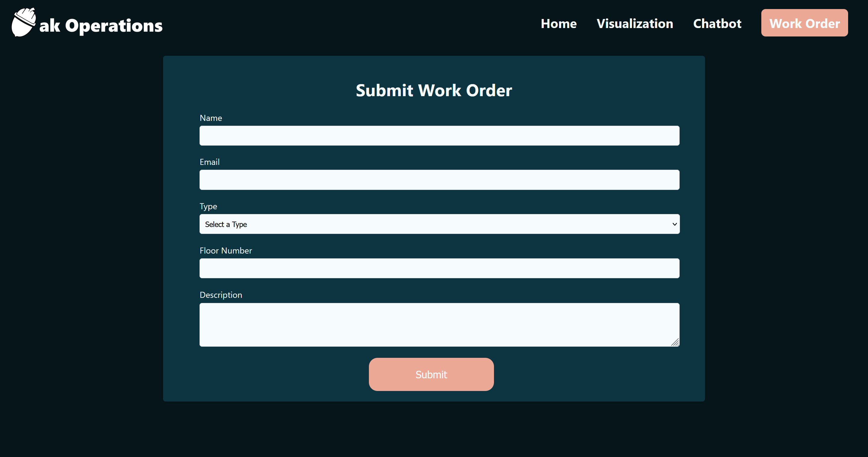Click the Floor Number label
The height and width of the screenshot is (457, 868).
pos(225,251)
